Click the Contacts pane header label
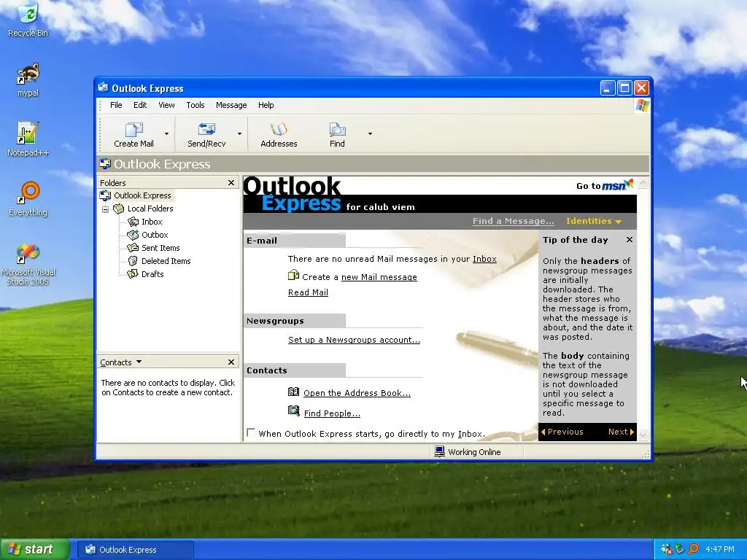 click(x=116, y=362)
